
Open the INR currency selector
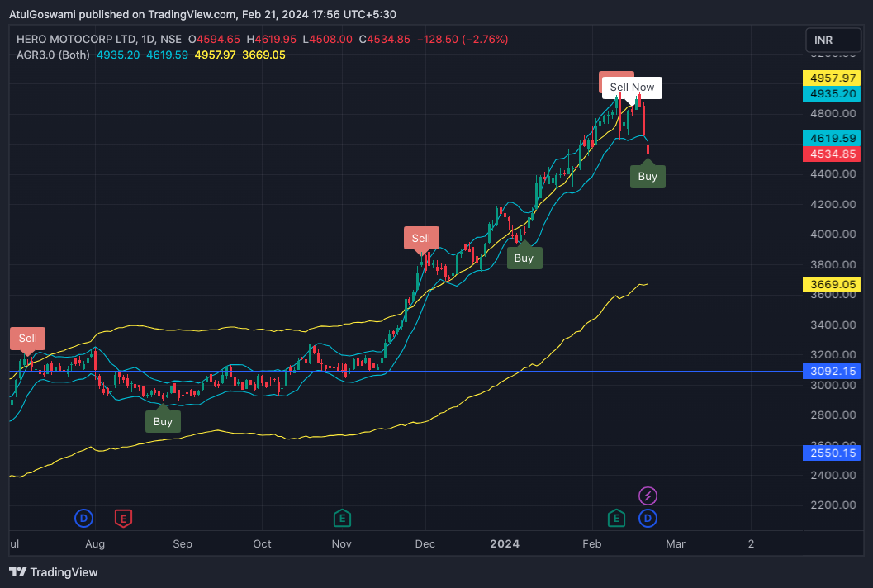click(x=833, y=40)
